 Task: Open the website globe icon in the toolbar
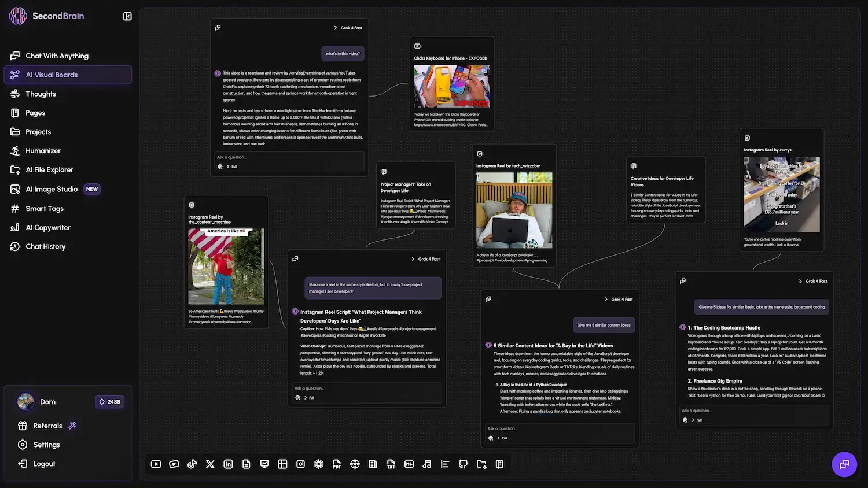(355, 464)
